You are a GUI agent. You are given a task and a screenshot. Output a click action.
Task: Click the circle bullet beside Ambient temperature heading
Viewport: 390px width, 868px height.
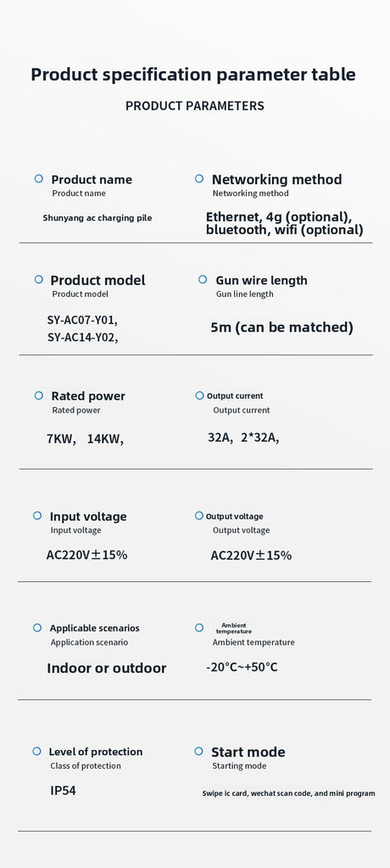pos(199,628)
